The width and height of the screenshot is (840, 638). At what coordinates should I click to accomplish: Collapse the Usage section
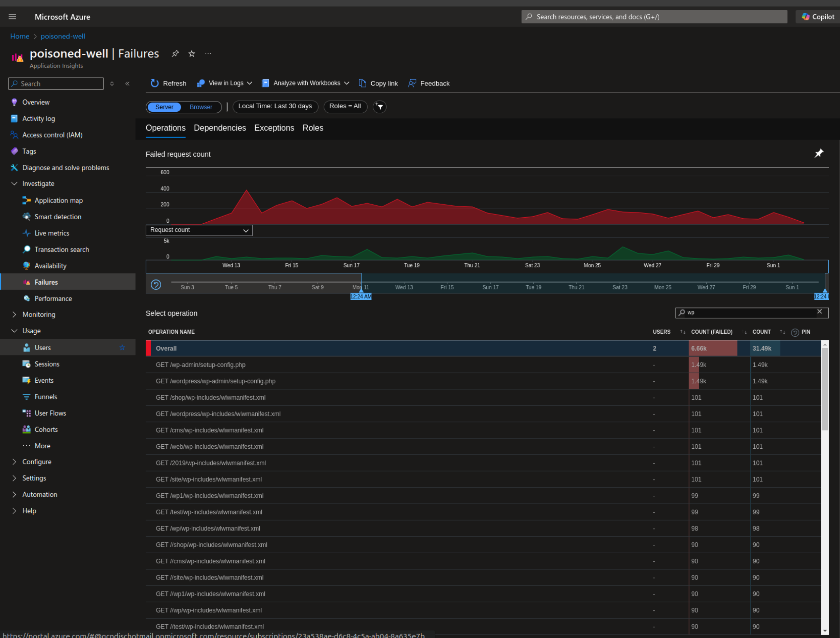click(14, 331)
